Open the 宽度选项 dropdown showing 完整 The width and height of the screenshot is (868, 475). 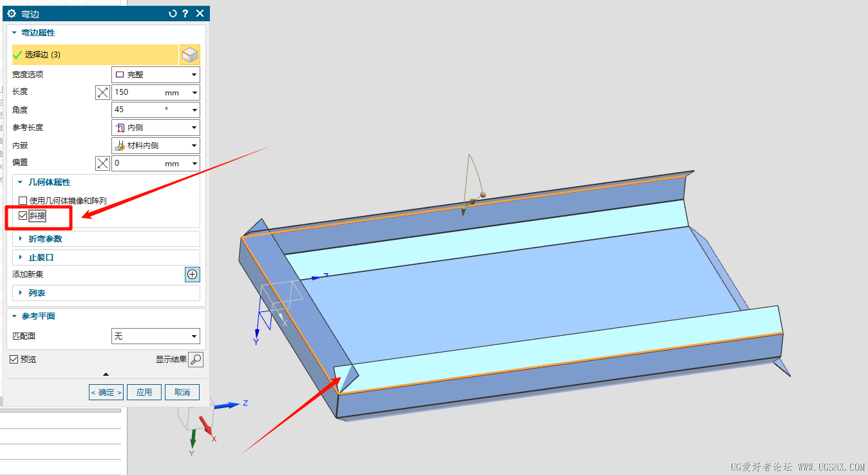click(156, 75)
